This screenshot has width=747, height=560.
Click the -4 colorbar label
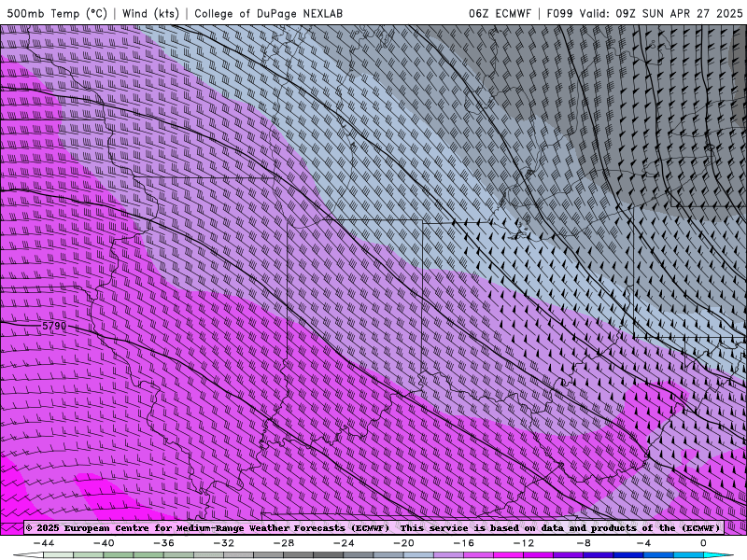click(x=643, y=543)
